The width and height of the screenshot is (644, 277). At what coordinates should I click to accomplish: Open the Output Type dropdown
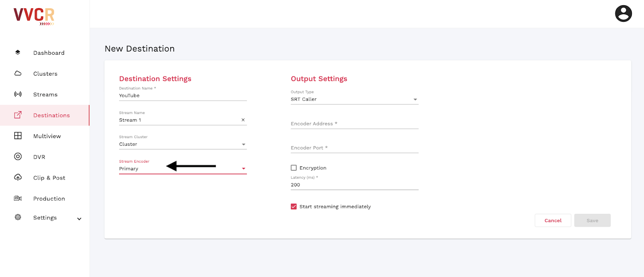tap(415, 99)
